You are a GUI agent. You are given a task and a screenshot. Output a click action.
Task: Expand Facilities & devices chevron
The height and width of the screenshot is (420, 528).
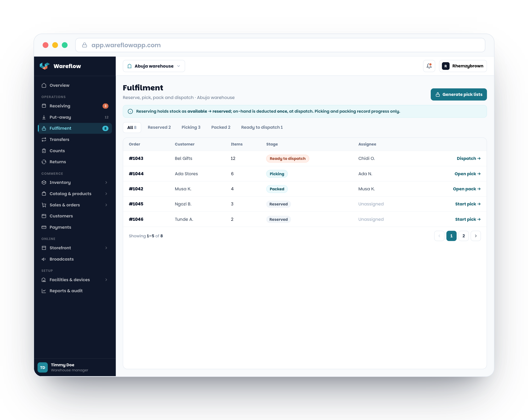pyautogui.click(x=106, y=280)
